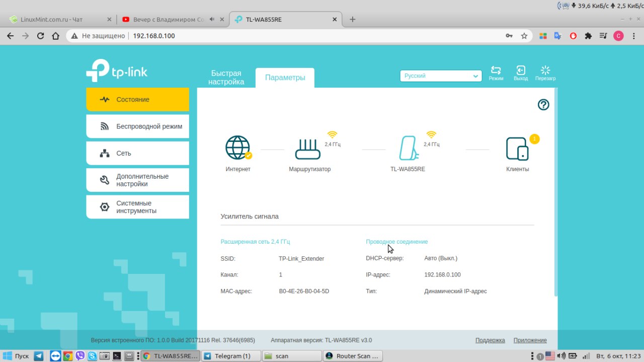
Task: Click the Internet globe icon
Action: point(238,148)
